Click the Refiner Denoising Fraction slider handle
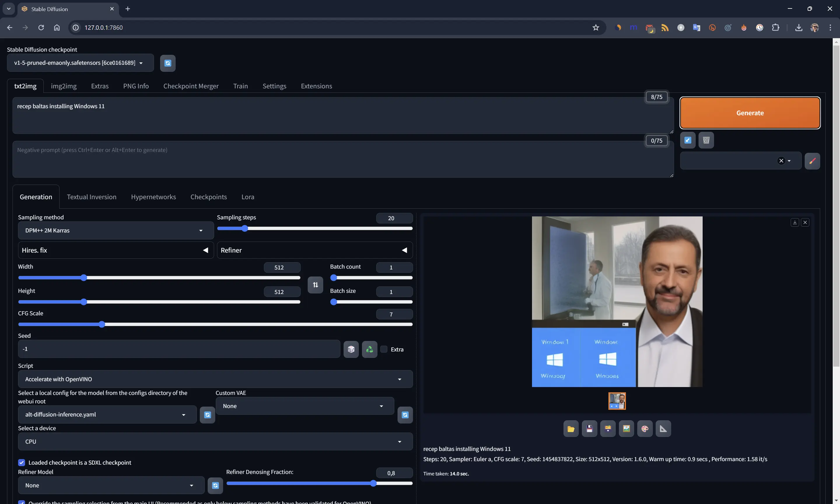The image size is (840, 504). [373, 484]
